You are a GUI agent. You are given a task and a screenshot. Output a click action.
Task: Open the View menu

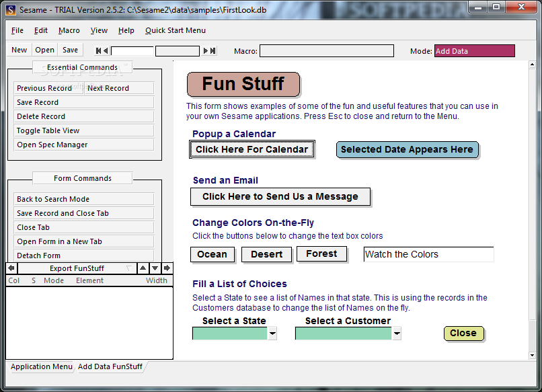99,30
